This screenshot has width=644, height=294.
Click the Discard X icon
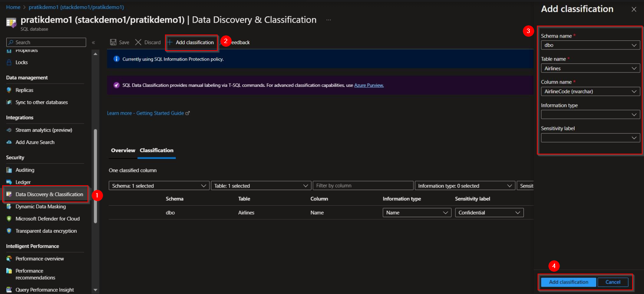click(x=138, y=42)
